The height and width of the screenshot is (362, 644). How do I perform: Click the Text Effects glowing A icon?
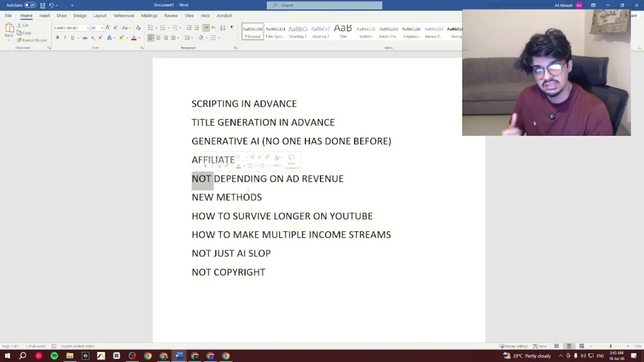tap(109, 38)
